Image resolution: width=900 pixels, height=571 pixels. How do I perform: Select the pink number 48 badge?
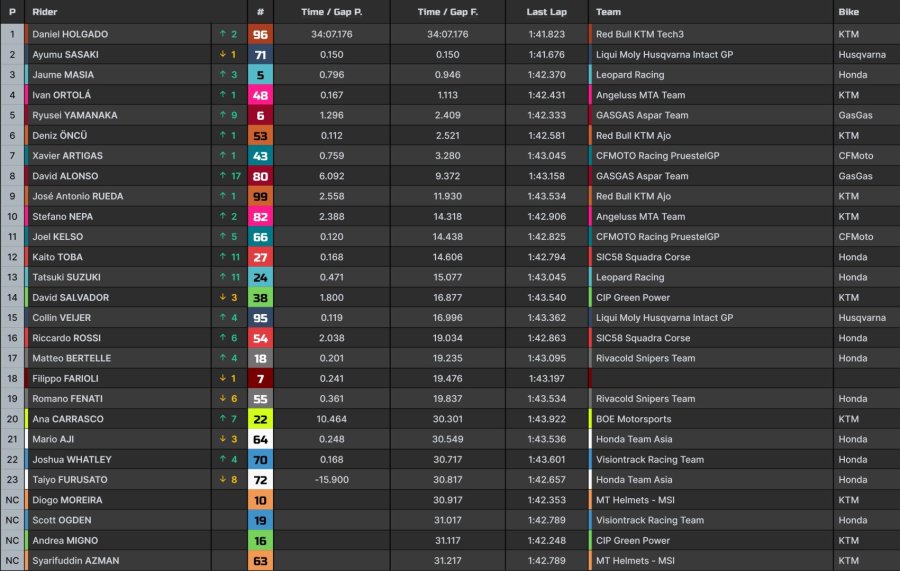tap(260, 95)
